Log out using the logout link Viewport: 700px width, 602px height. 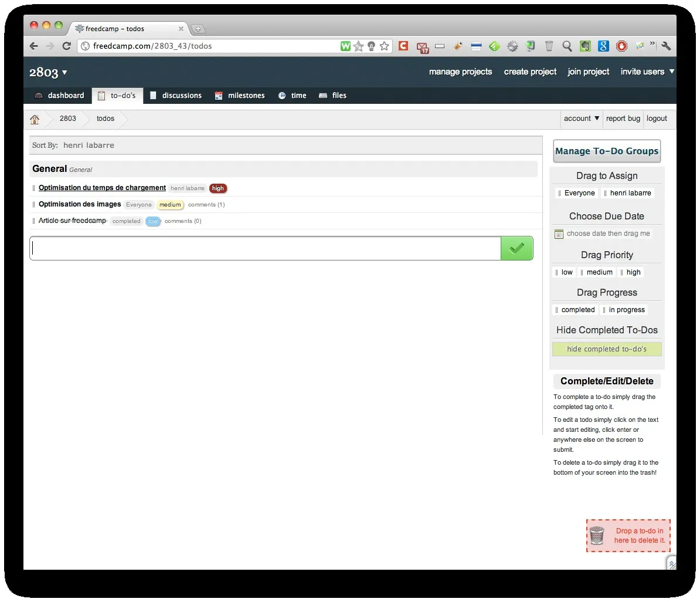656,119
